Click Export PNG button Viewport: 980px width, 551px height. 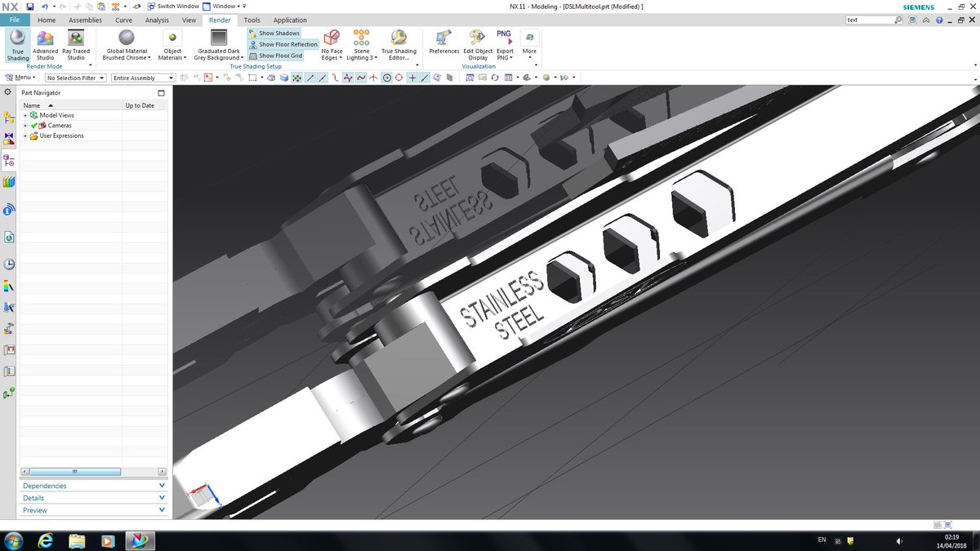(x=505, y=45)
